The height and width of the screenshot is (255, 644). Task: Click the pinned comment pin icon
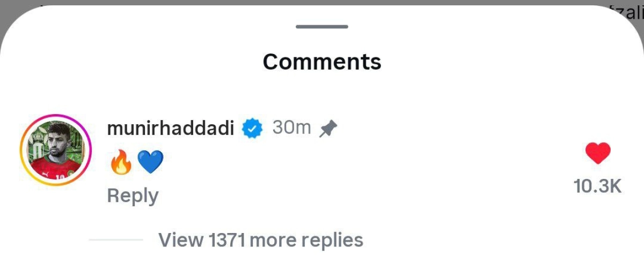(x=327, y=129)
